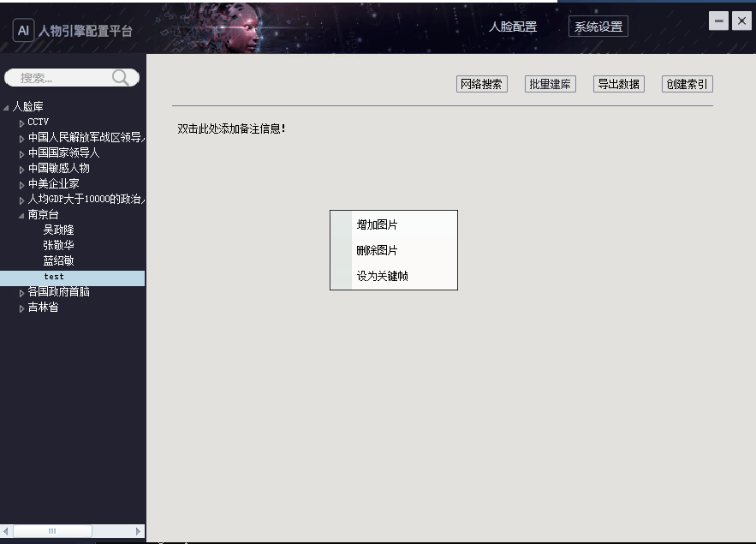
Task: Select 南京台 library label
Action: (x=43, y=215)
